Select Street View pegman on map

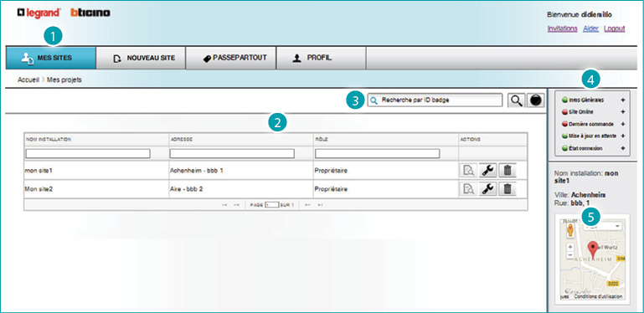coord(569,230)
